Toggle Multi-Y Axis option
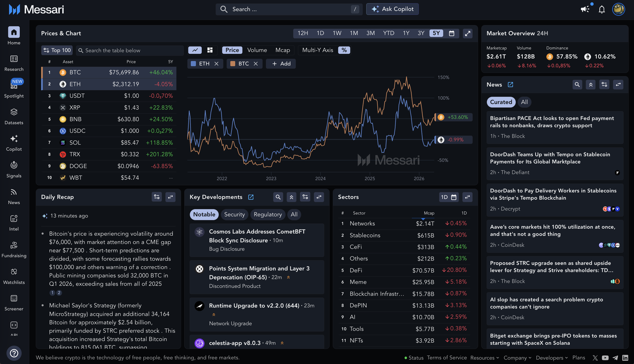Image resolution: width=634 pixels, height=364 pixels. (x=317, y=50)
